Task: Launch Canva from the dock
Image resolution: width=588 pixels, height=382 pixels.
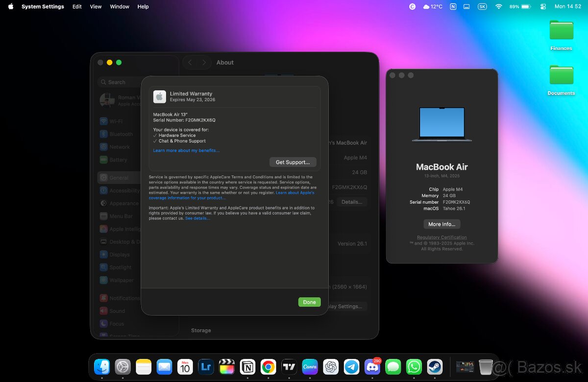Action: (x=310, y=367)
